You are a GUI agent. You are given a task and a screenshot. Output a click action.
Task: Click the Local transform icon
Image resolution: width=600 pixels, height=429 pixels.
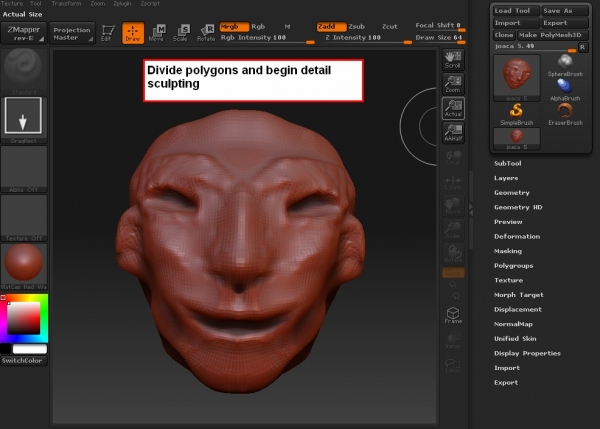click(x=453, y=157)
